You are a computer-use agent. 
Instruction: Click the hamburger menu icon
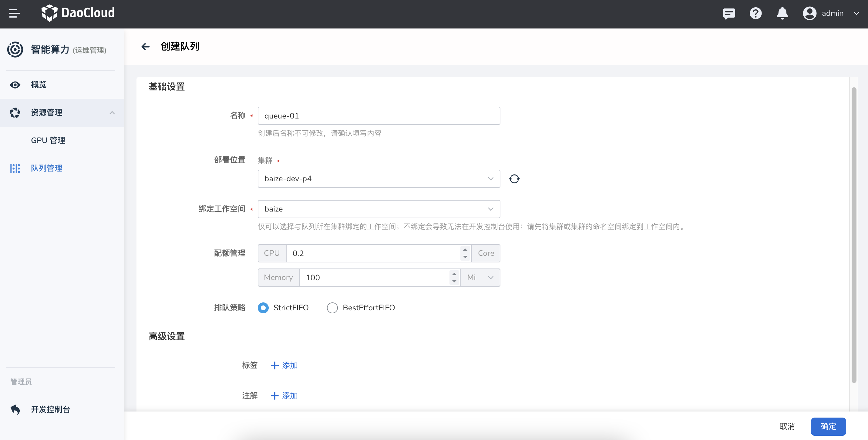[14, 13]
